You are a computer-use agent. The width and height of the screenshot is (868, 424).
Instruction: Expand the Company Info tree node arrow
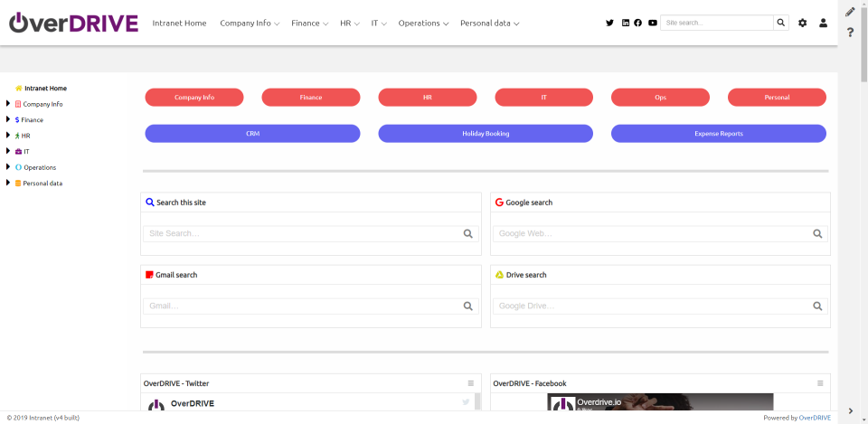[x=8, y=103]
